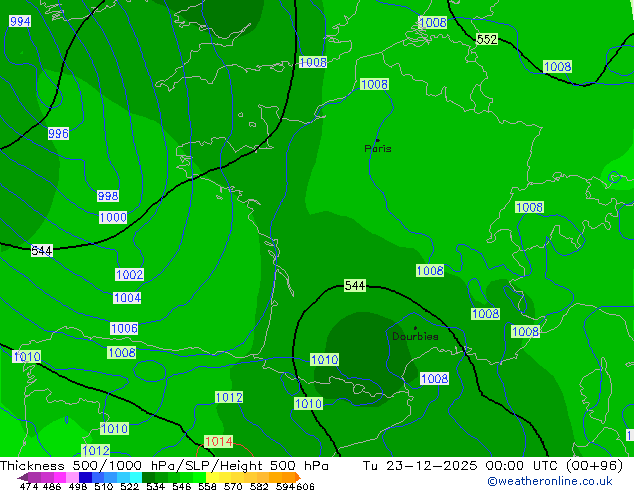Image resolution: width=634 pixels, height=490 pixels.
Task: Click the 474 legend value
Action: pos(29,486)
